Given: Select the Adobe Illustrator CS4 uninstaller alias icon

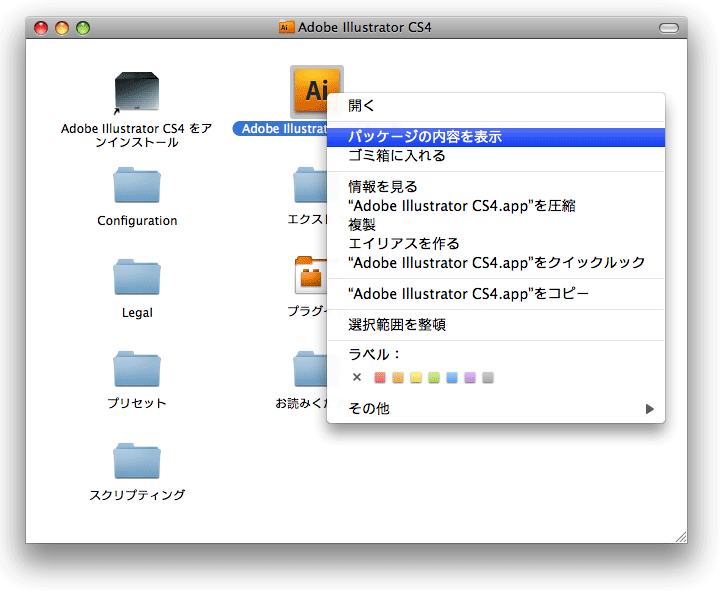Looking at the screenshot, I should click(x=136, y=92).
